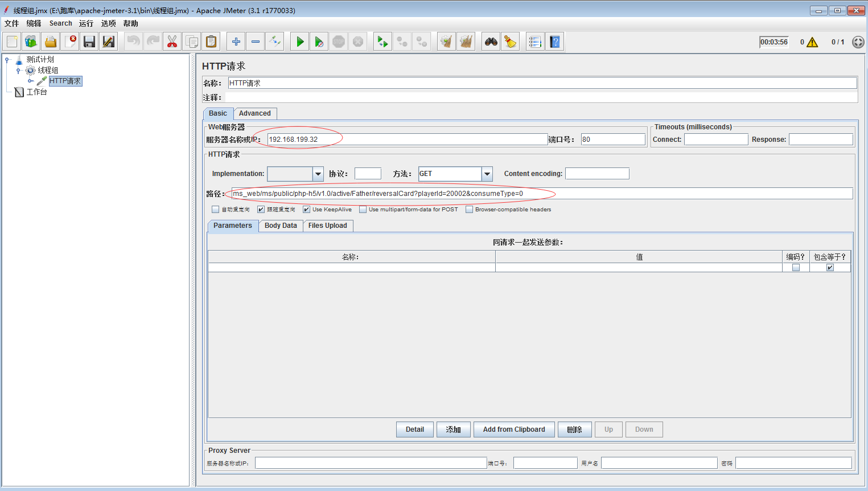This screenshot has width=868, height=491.
Task: Click the Detail button
Action: pos(414,429)
